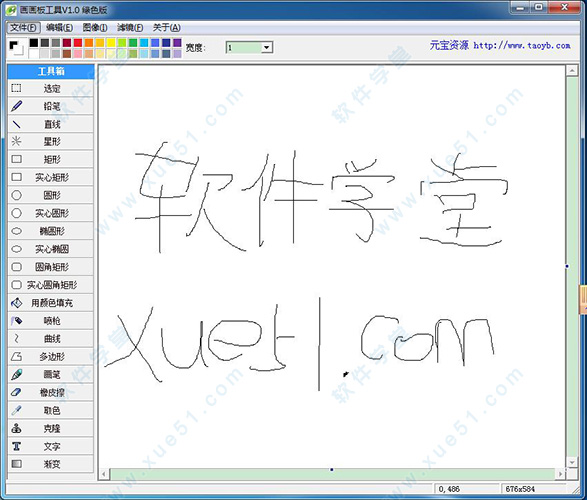This screenshot has width=587, height=500.
Task: Select the Eraser (橡皮擦) tool
Action: point(51,392)
